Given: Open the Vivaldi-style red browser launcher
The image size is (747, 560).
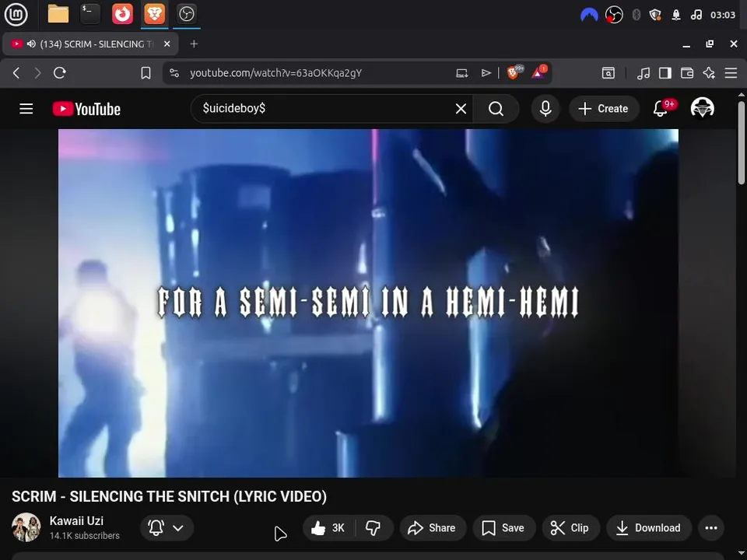Looking at the screenshot, I should coord(122,14).
